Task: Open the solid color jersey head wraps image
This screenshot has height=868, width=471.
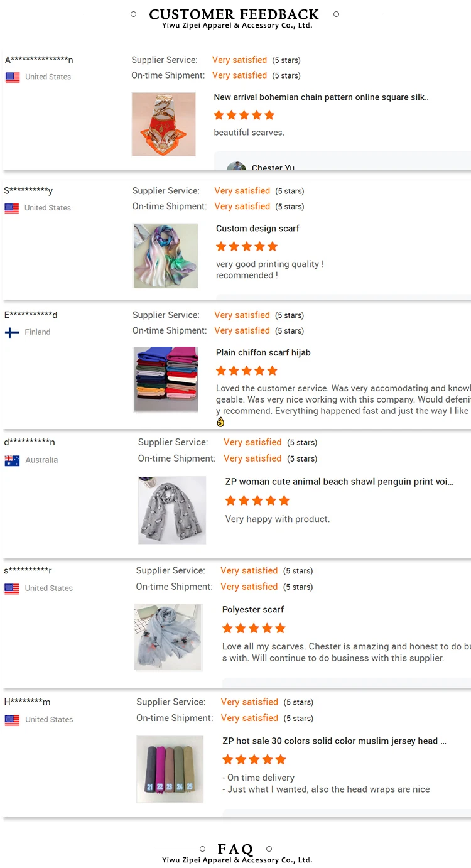Action: click(x=170, y=769)
